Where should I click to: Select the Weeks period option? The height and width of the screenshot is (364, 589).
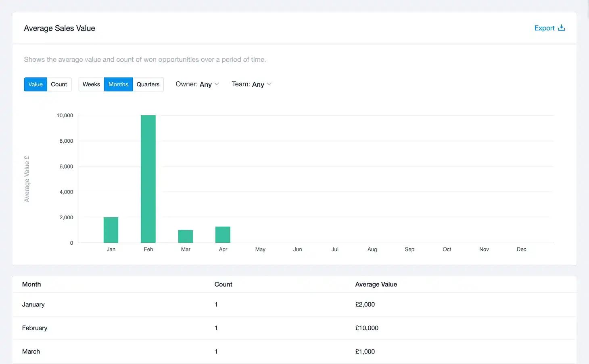click(91, 84)
